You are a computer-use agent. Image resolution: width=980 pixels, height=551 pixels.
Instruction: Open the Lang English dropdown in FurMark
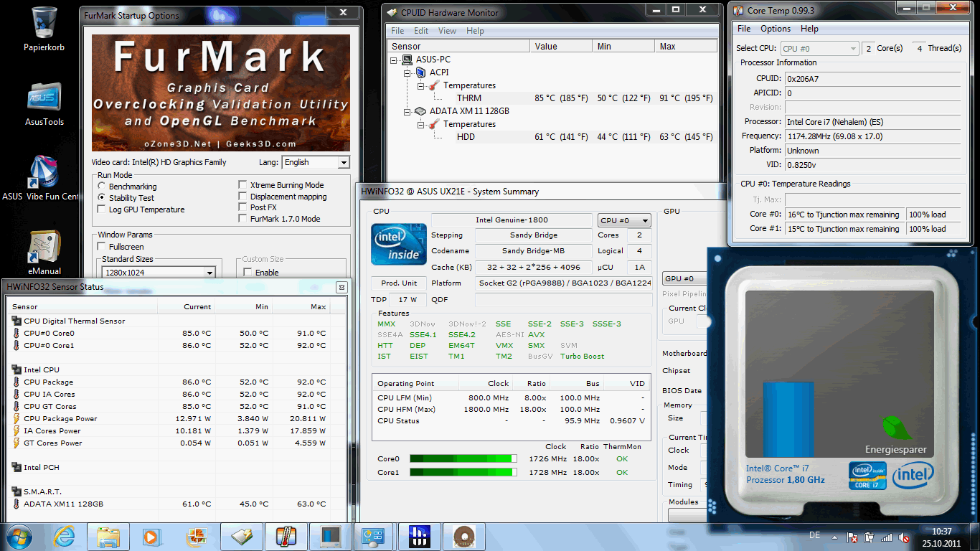(x=316, y=162)
